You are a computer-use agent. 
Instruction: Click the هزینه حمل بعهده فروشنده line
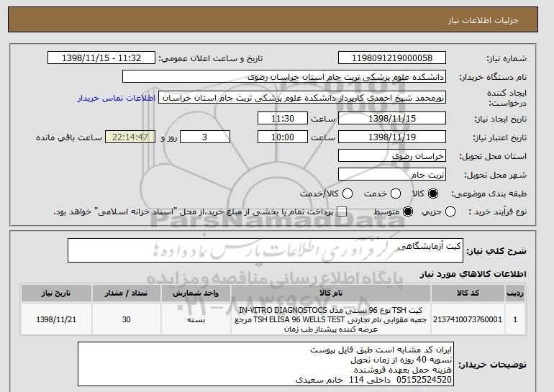(x=403, y=370)
